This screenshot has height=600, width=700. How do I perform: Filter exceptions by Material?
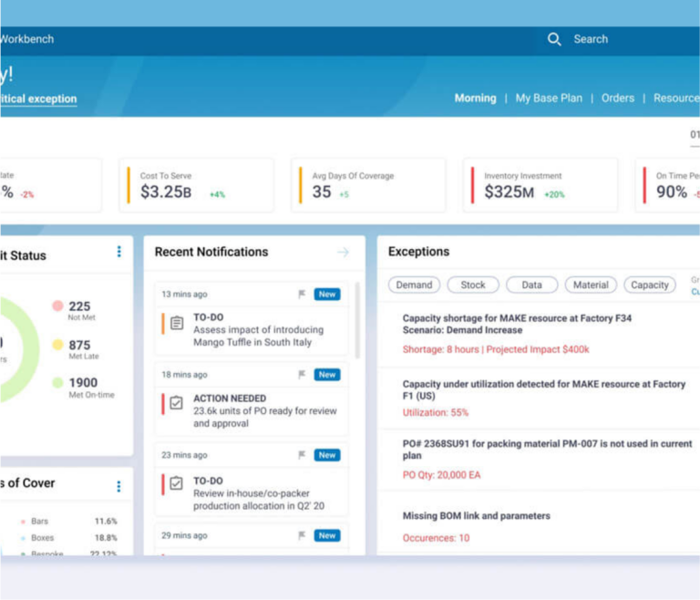tap(591, 285)
